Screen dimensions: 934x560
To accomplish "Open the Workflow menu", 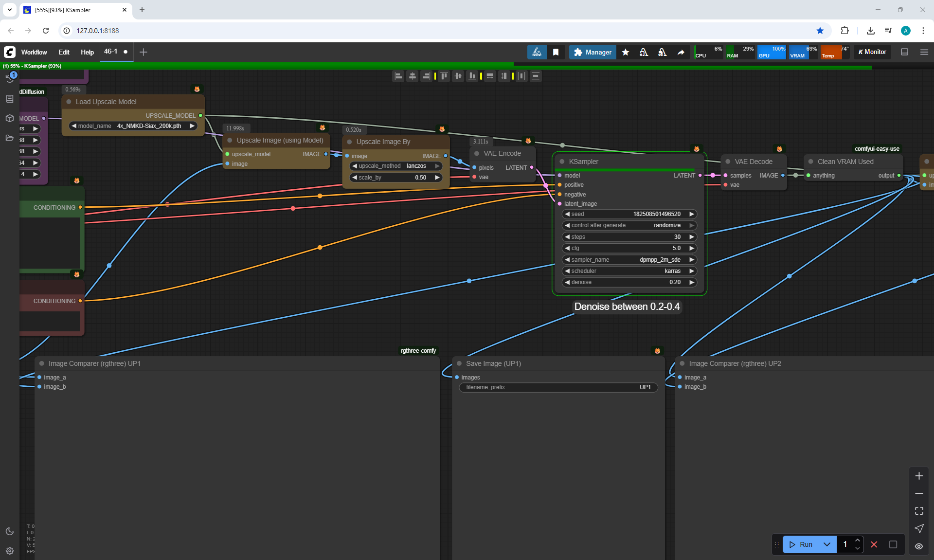I will [x=34, y=52].
